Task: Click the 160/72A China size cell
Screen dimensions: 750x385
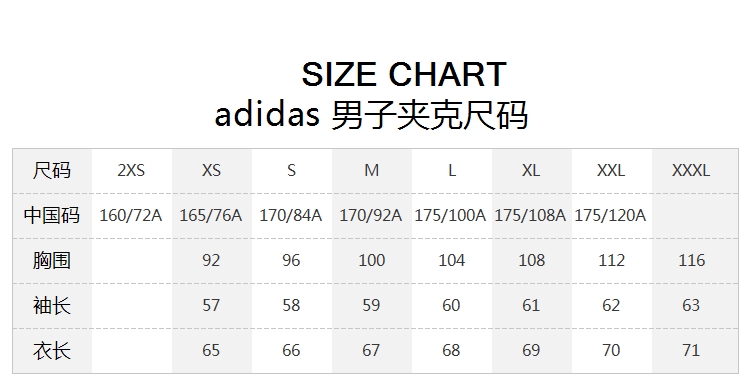Action: (131, 215)
